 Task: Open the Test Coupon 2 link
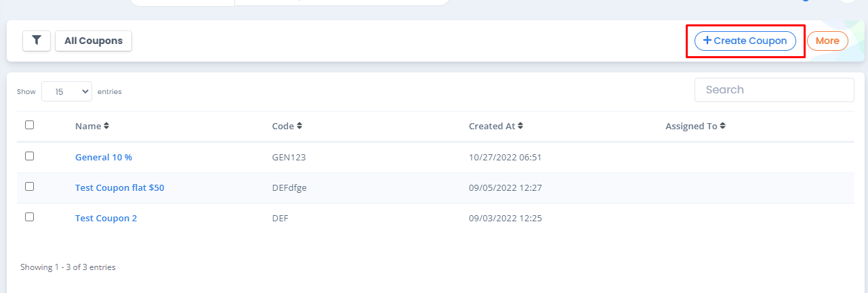pyautogui.click(x=106, y=218)
